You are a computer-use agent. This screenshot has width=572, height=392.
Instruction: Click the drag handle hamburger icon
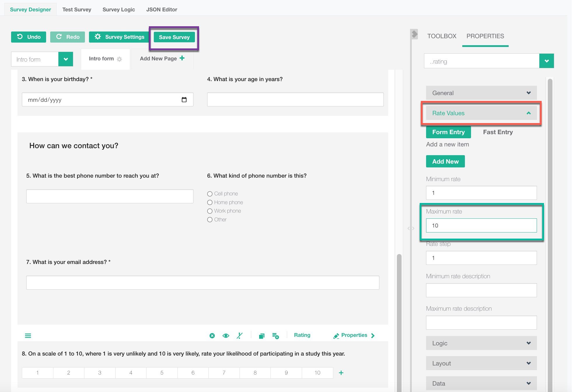tap(28, 336)
